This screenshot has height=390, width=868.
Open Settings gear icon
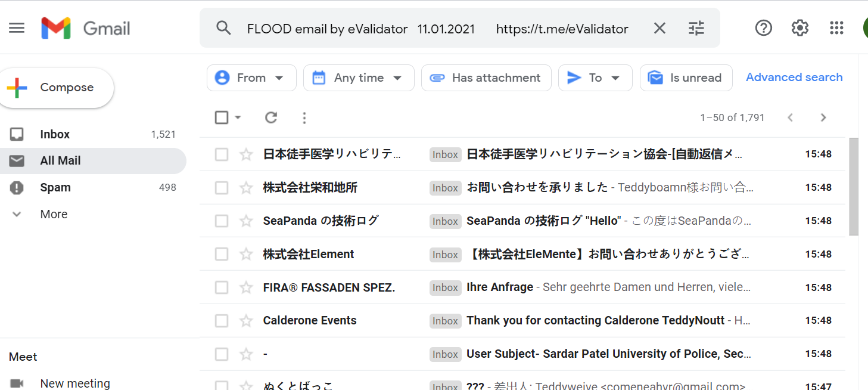(x=799, y=28)
